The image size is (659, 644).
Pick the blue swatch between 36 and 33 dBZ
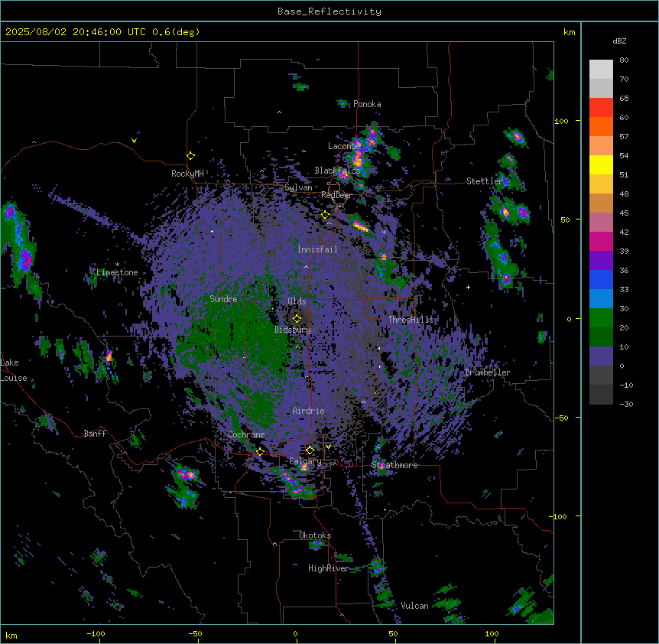pyautogui.click(x=601, y=279)
